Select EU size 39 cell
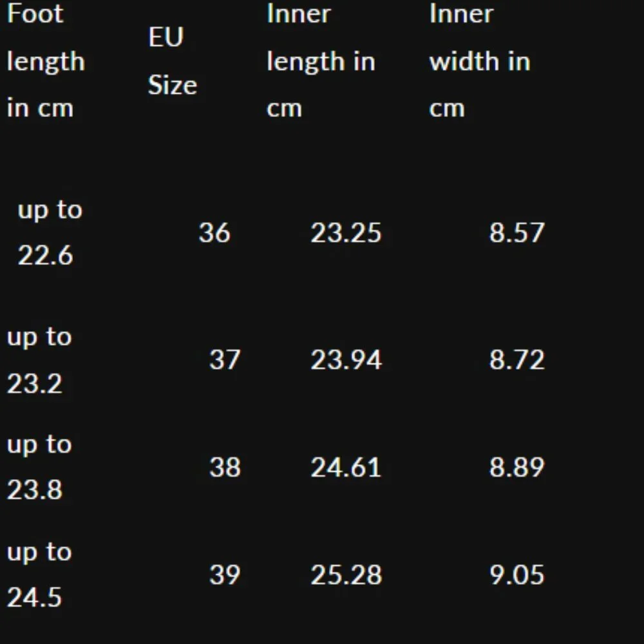 224,574
